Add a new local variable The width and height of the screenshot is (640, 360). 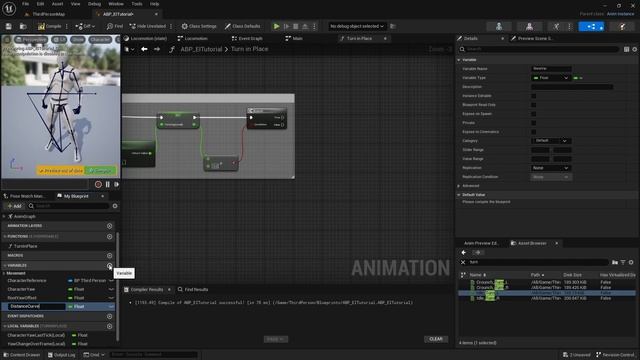109,326
